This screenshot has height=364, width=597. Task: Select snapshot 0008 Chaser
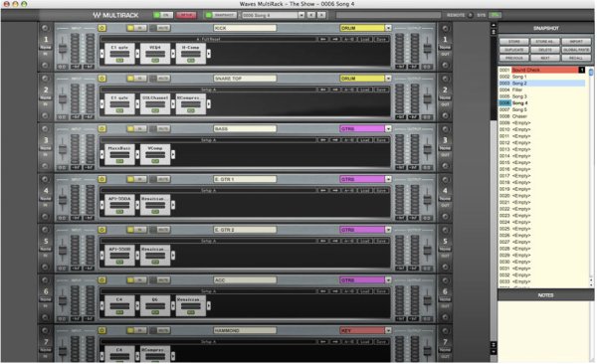[x=542, y=116]
